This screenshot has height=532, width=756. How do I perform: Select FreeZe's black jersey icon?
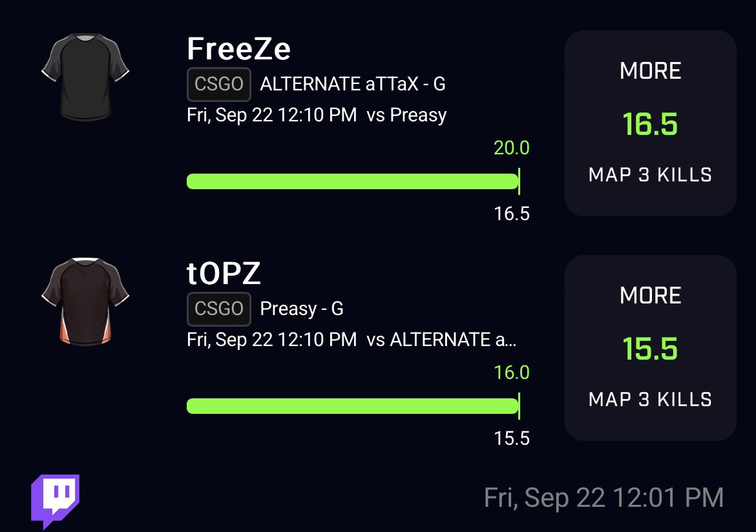(x=85, y=77)
